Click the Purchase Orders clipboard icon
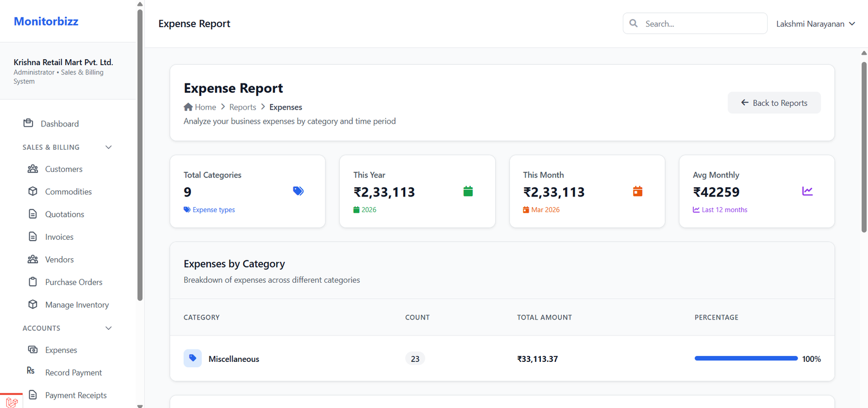This screenshot has width=868, height=408. point(33,282)
